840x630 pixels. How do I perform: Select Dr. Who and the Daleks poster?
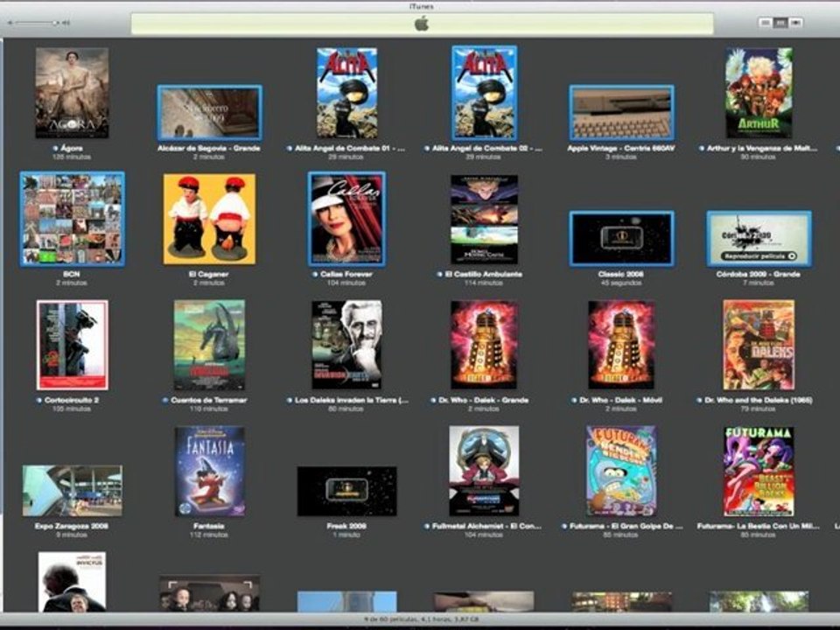(759, 345)
